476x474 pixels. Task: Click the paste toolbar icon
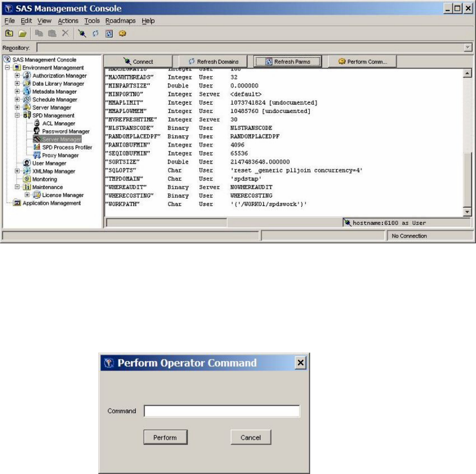coord(52,33)
